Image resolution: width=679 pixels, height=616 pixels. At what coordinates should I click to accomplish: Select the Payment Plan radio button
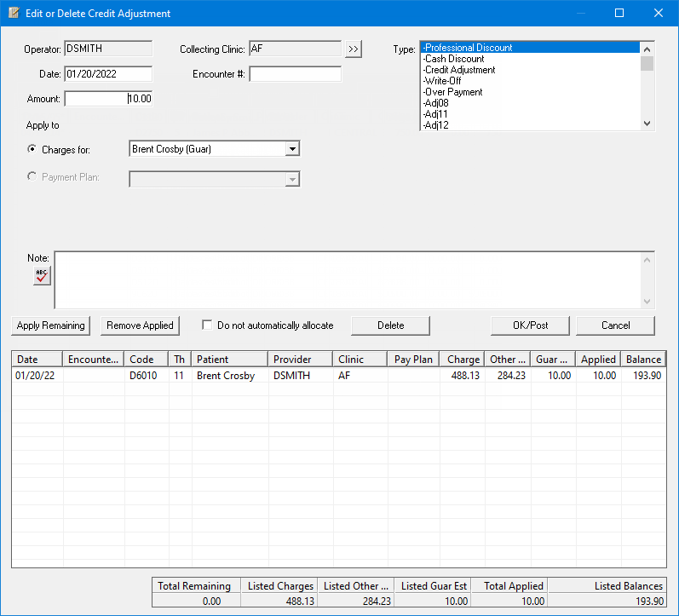(33, 177)
